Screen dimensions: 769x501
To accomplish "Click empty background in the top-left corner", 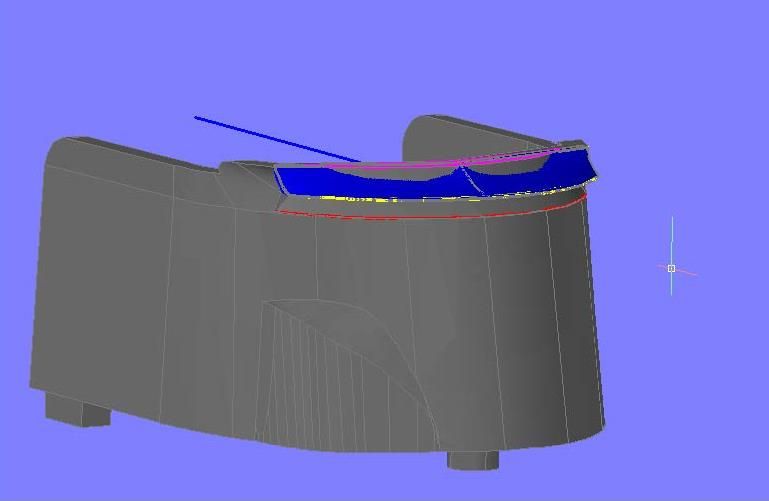I will point(40,40).
